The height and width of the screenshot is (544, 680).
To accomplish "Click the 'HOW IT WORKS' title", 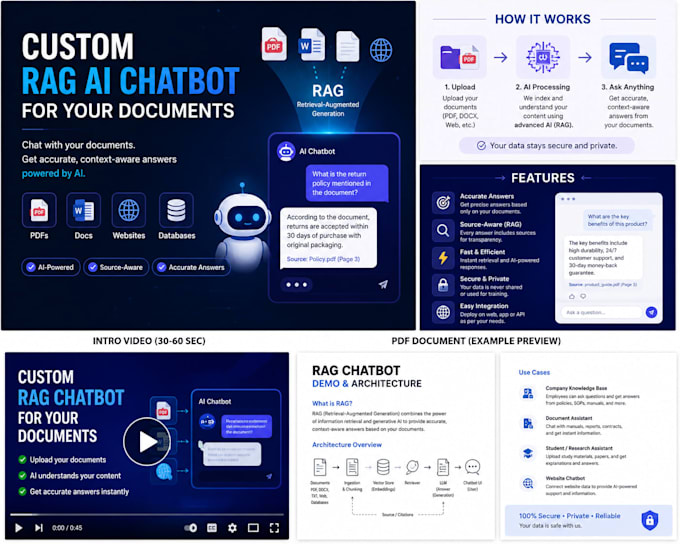I will pyautogui.click(x=543, y=19).
